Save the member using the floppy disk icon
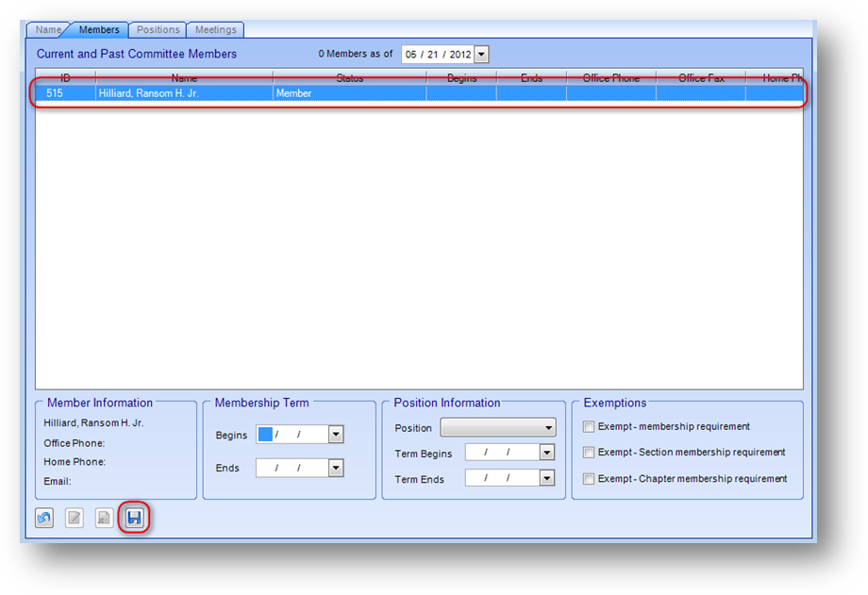The image size is (868, 595). coord(134,518)
